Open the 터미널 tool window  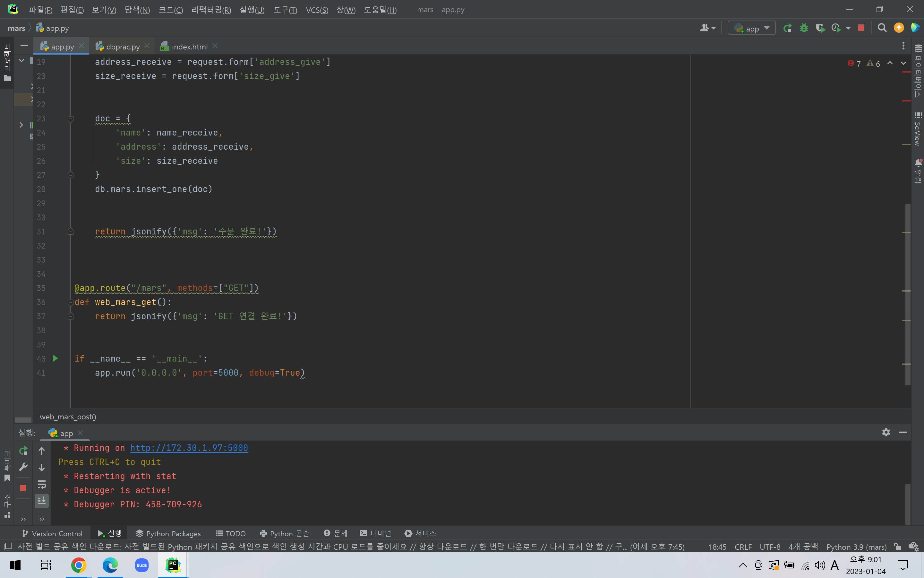point(376,533)
